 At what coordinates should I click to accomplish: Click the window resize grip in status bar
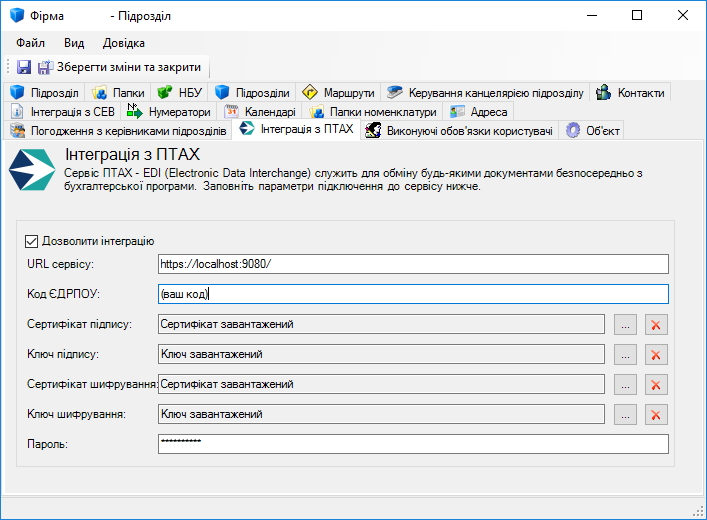(x=698, y=511)
